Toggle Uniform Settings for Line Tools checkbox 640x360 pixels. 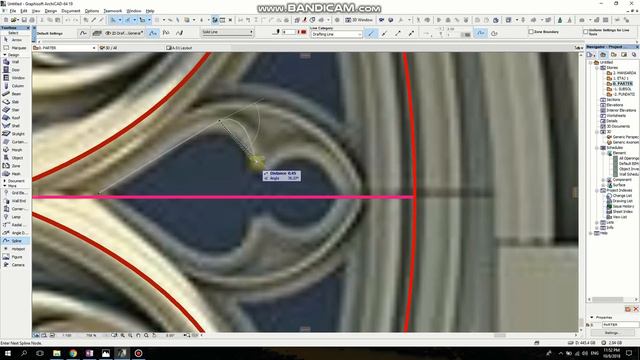coord(586,31)
